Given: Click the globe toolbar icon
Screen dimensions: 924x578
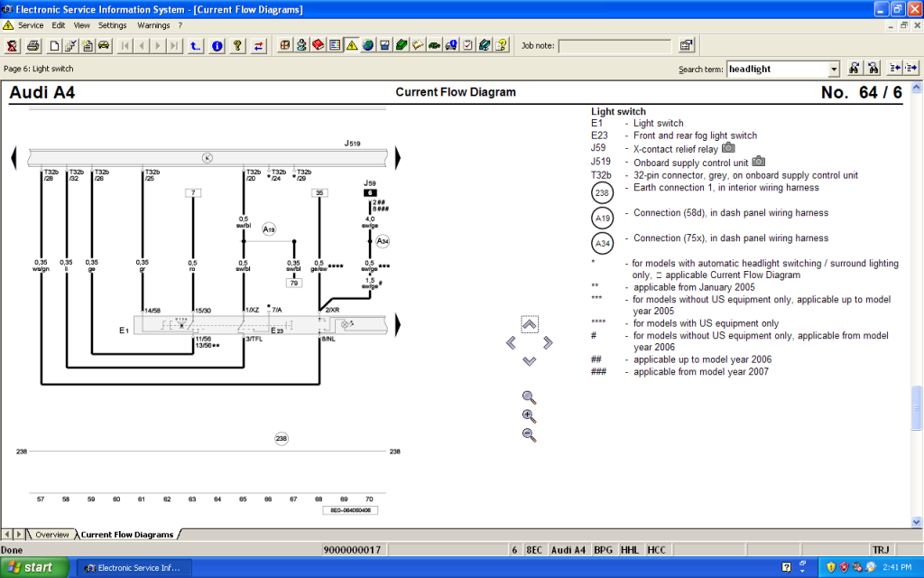Looking at the screenshot, I should 368,45.
